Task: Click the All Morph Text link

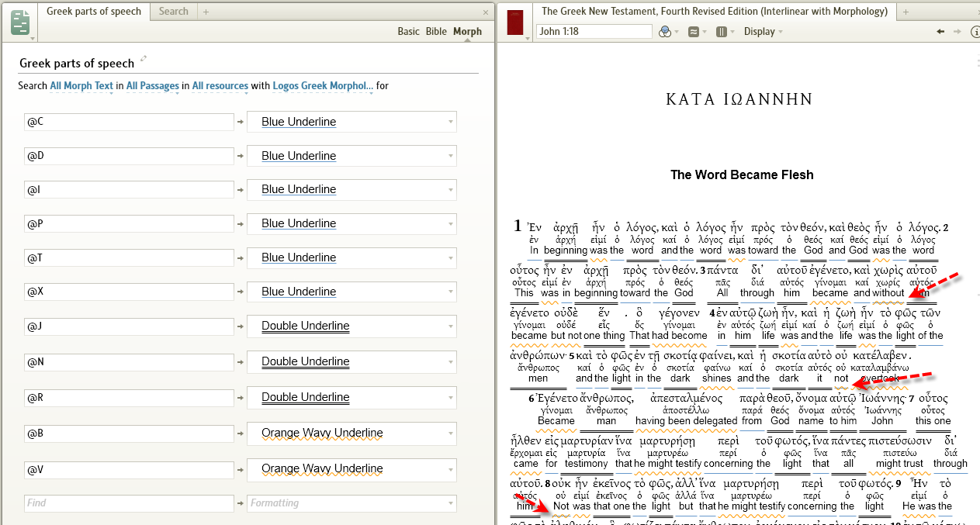Action: 81,86
